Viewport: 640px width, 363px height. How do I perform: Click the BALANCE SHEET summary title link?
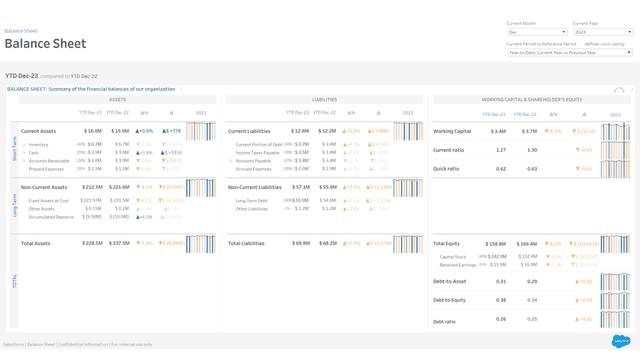pos(91,89)
